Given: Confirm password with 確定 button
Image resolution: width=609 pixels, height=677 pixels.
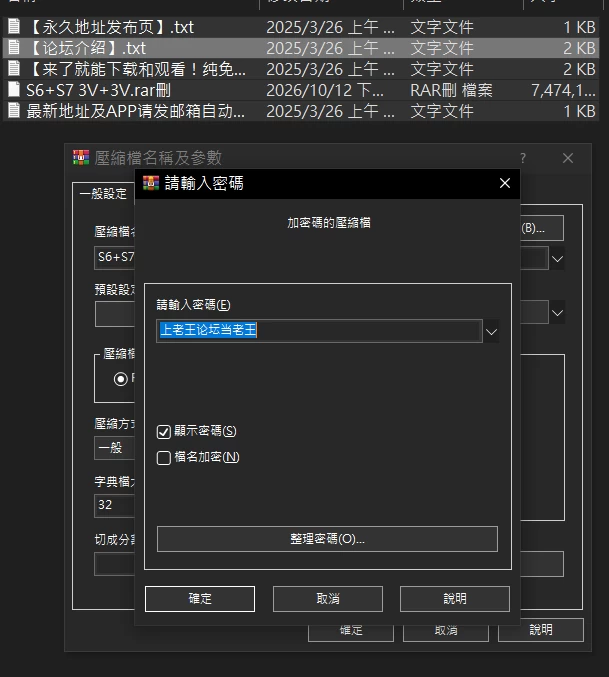Looking at the screenshot, I should [x=200, y=599].
